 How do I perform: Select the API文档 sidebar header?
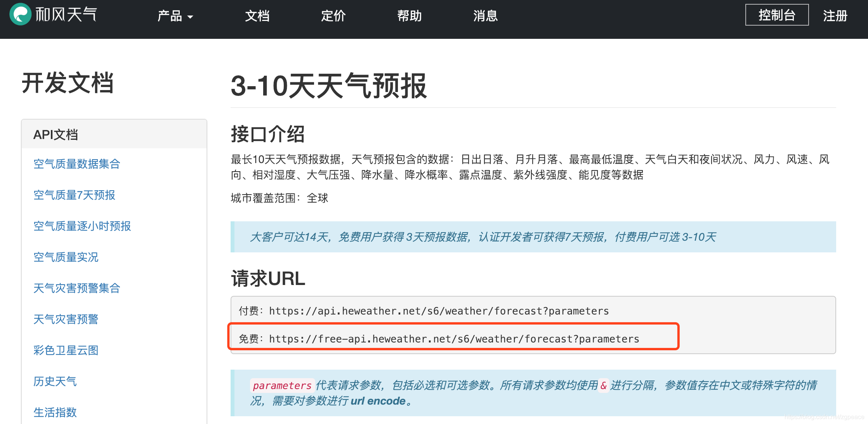click(x=114, y=134)
